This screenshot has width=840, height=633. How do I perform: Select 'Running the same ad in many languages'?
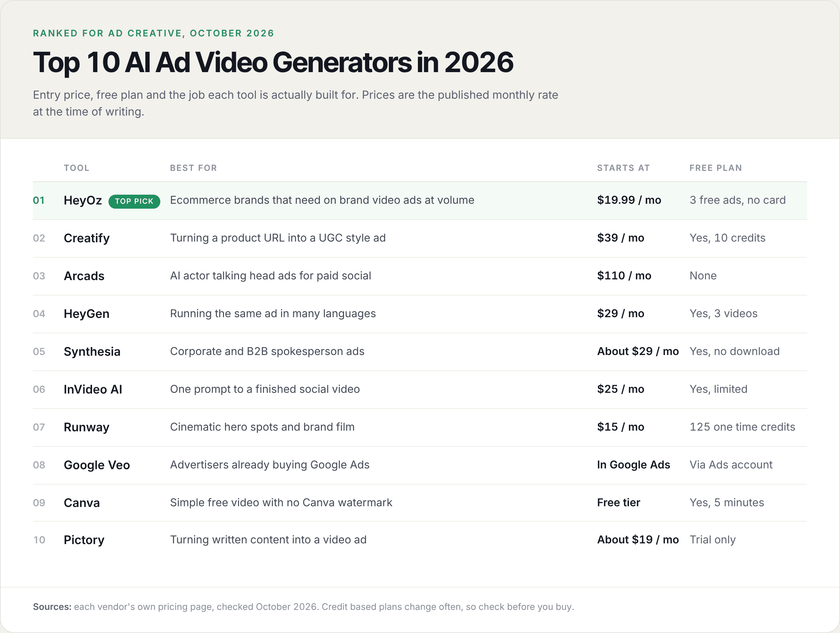click(x=273, y=313)
